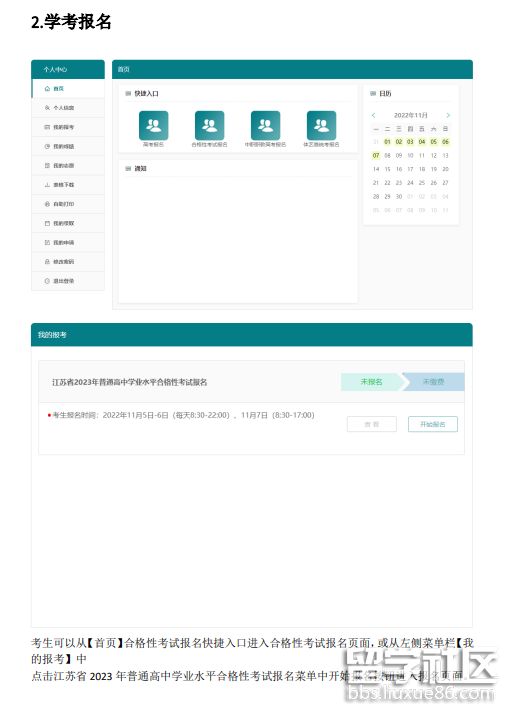This screenshot has height=715, width=511.
Task: Click 退出登录 in the sidebar
Action: pyautogui.click(x=68, y=281)
